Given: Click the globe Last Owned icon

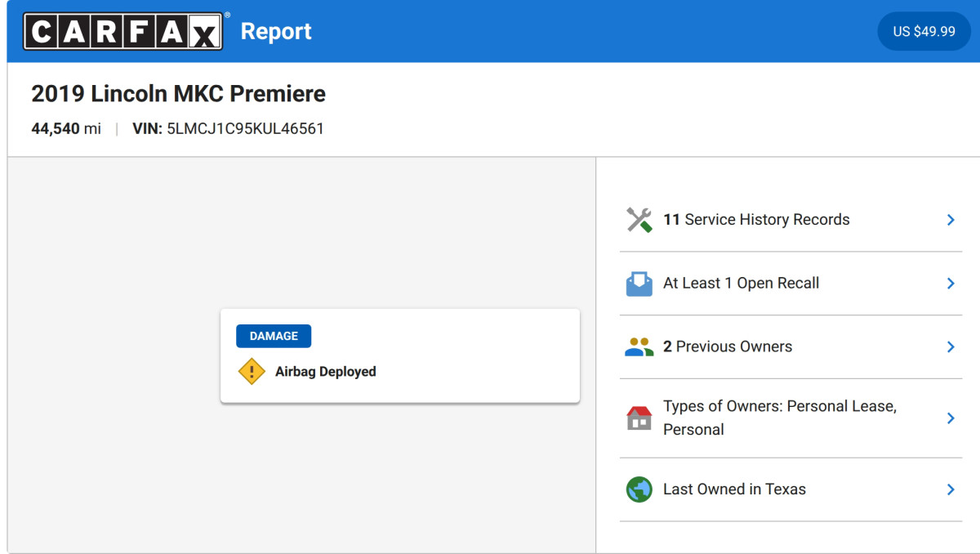Looking at the screenshot, I should pos(639,489).
